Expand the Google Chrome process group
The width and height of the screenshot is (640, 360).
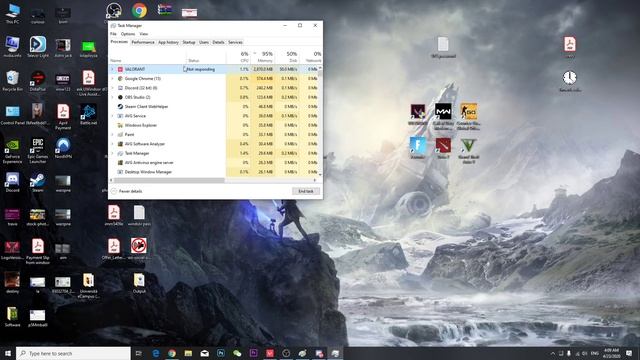pos(113,78)
